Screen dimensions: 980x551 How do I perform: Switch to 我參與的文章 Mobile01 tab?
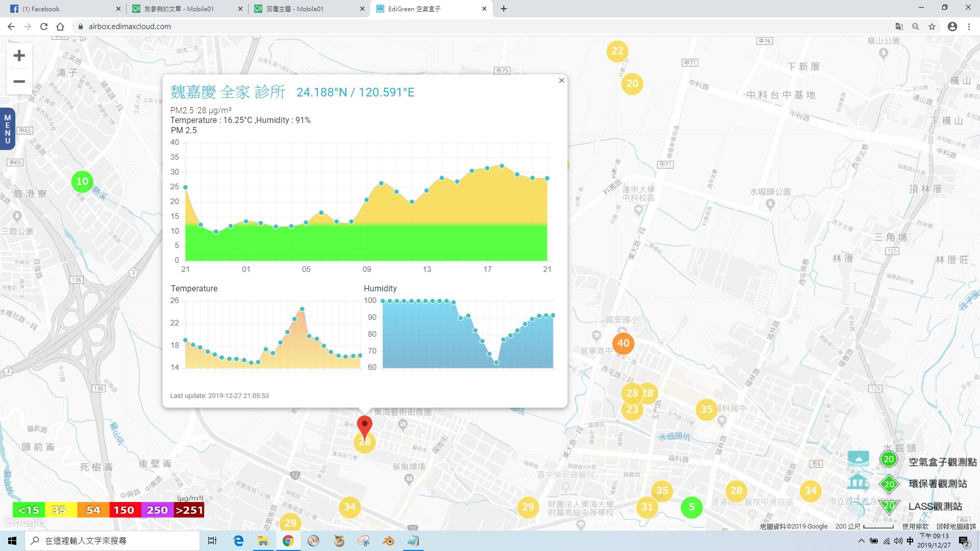coord(187,9)
